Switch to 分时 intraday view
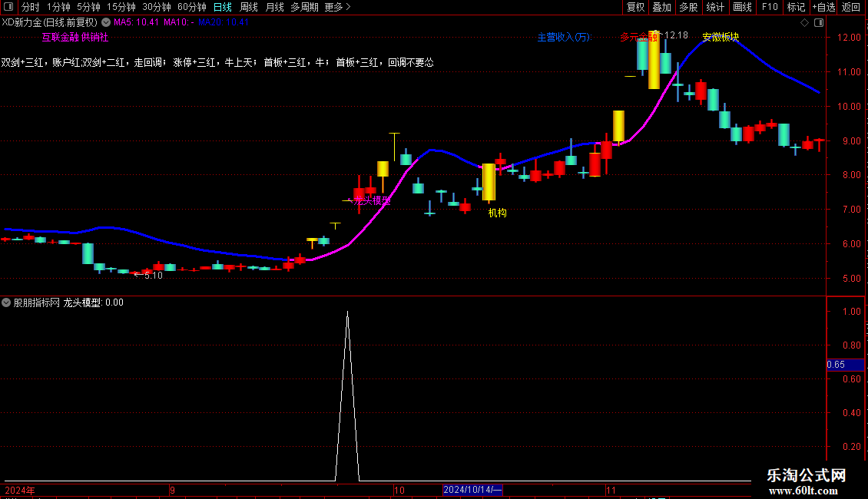The image size is (868, 499). coord(31,7)
